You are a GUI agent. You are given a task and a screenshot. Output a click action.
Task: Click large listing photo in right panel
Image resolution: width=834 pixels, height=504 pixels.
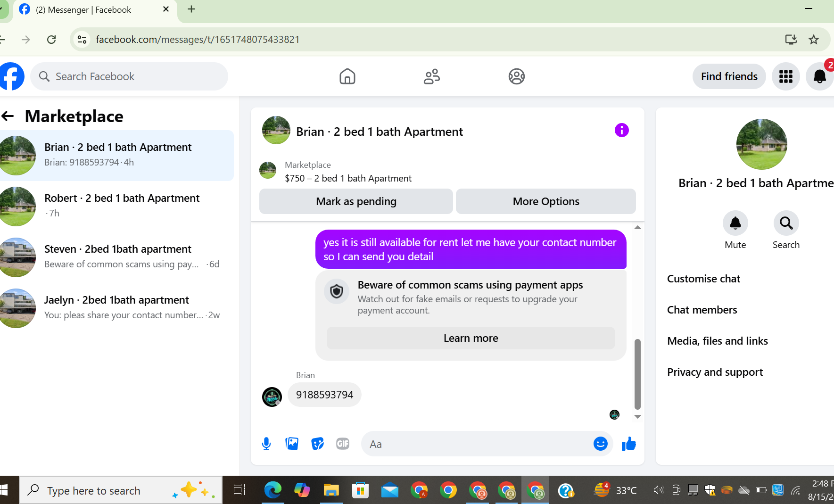pyautogui.click(x=761, y=144)
